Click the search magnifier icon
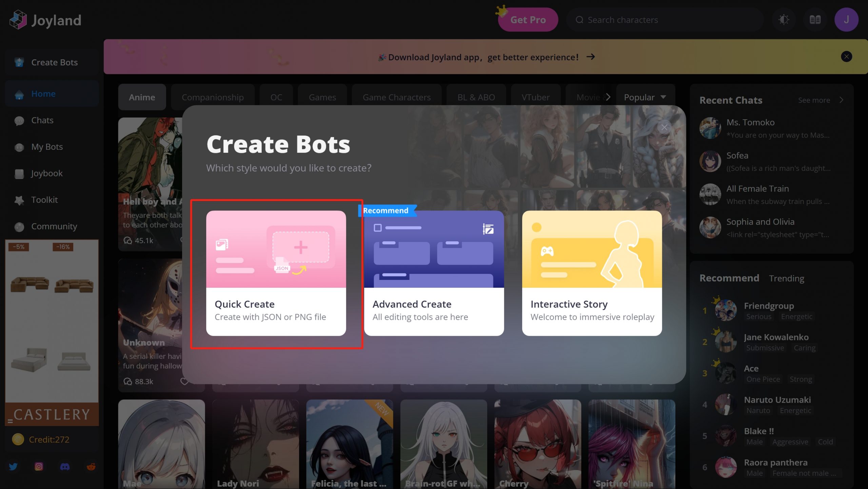868x489 pixels. click(579, 20)
